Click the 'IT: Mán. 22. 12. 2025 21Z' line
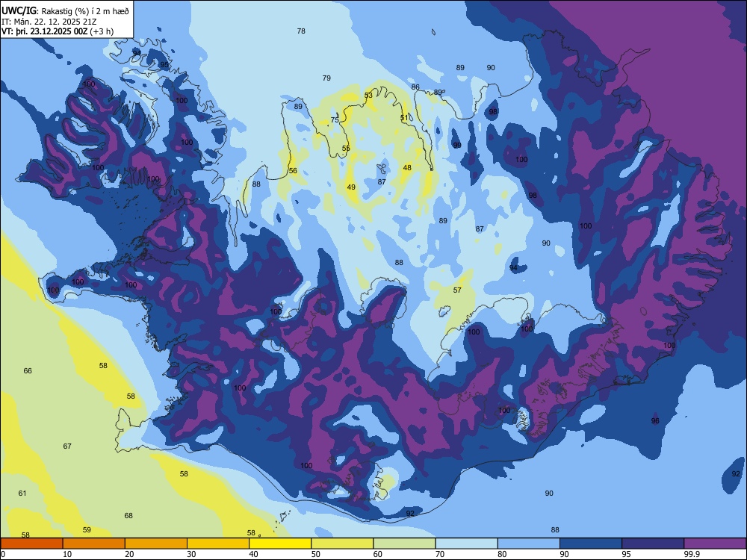Viewport: 747px width, 560px height. click(x=49, y=22)
